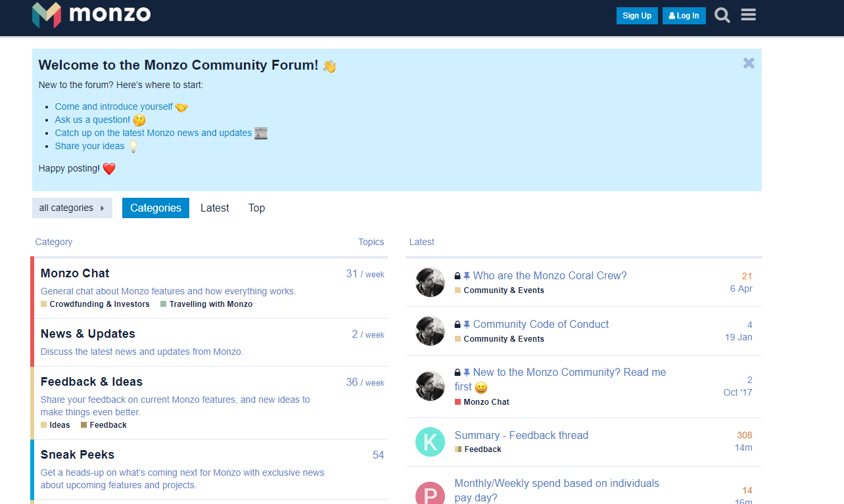Open Travelling with Monzo subcategory
Image resolution: width=844 pixels, height=504 pixels.
[206, 304]
